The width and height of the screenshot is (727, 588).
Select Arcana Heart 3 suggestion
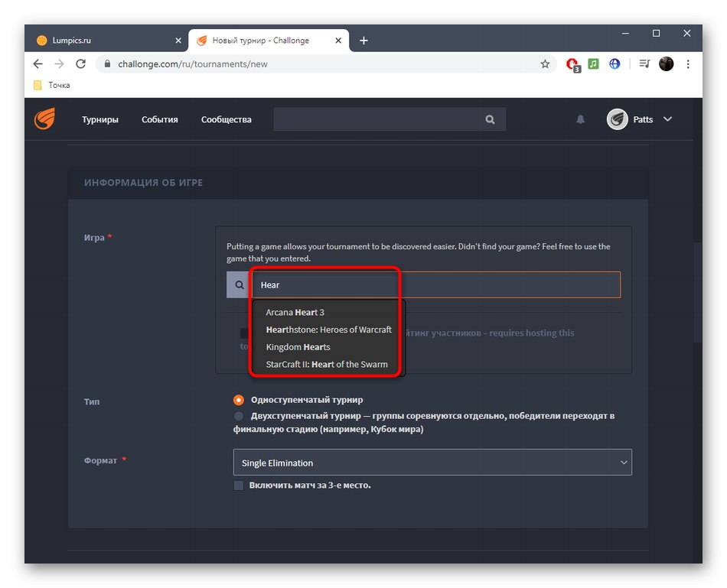click(328, 312)
